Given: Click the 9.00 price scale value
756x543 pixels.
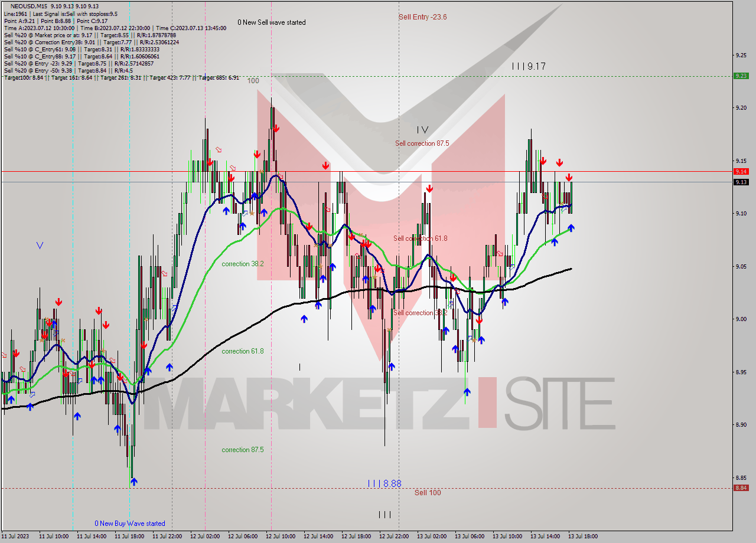Looking at the screenshot, I should [x=741, y=319].
